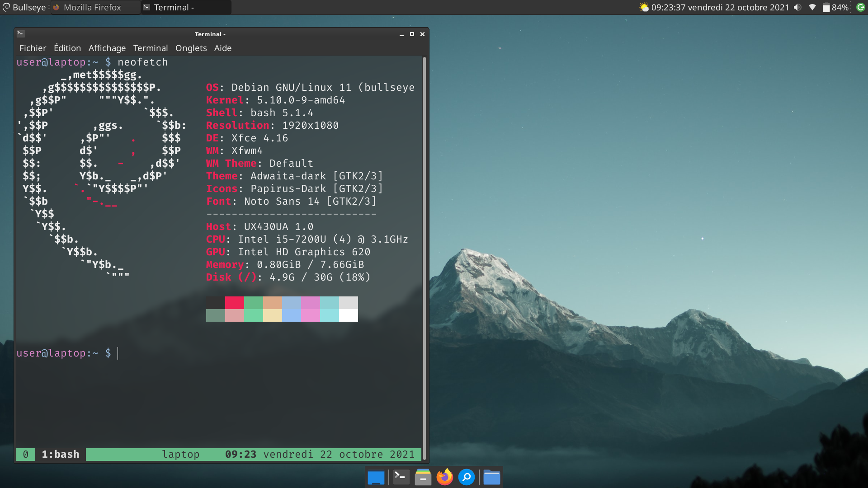Open the file drawer dock icon
The height and width of the screenshot is (488, 868).
pos(423,477)
